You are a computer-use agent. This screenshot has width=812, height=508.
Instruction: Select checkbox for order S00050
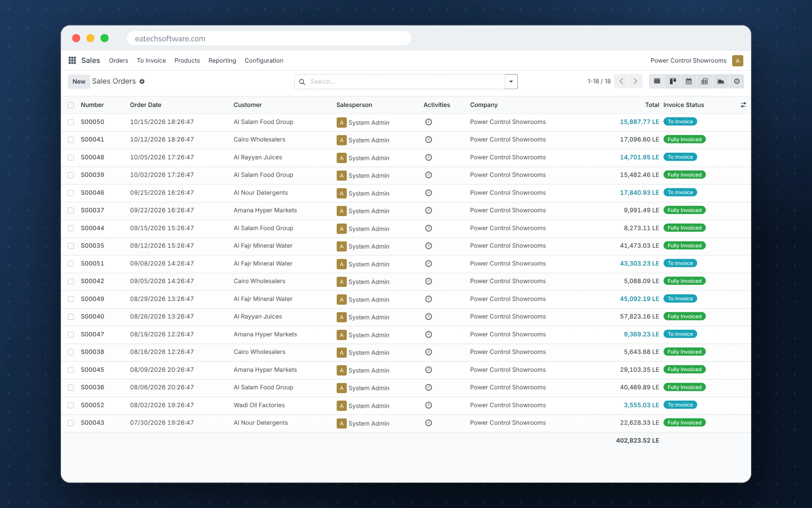pyautogui.click(x=71, y=122)
